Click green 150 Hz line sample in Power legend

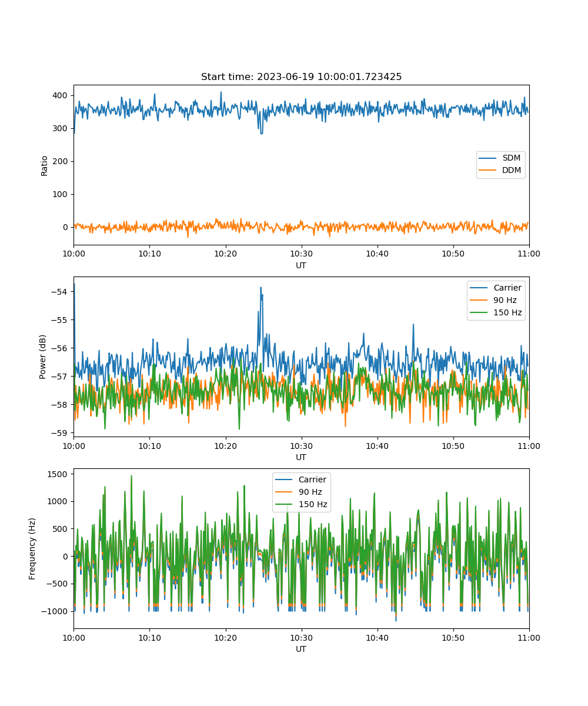coord(480,313)
